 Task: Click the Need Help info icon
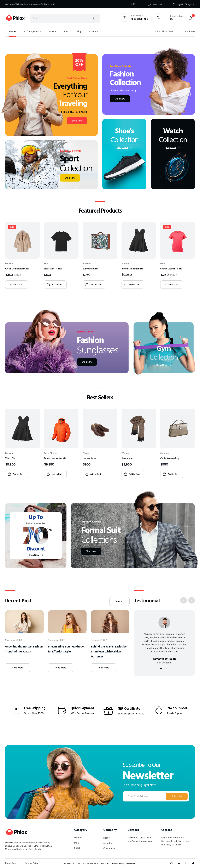(x=149, y=4)
